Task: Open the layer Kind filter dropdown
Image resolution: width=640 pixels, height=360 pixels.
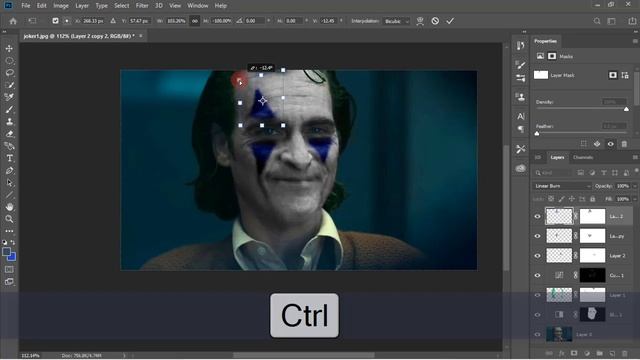Action: (553, 173)
